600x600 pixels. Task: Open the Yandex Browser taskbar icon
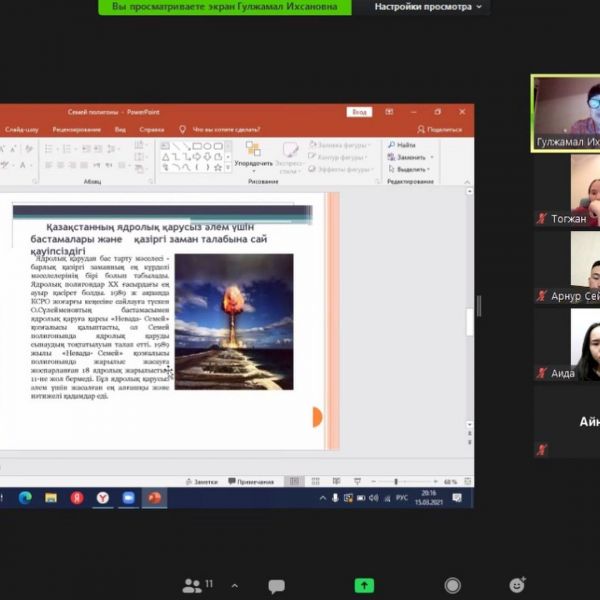pos(102,497)
